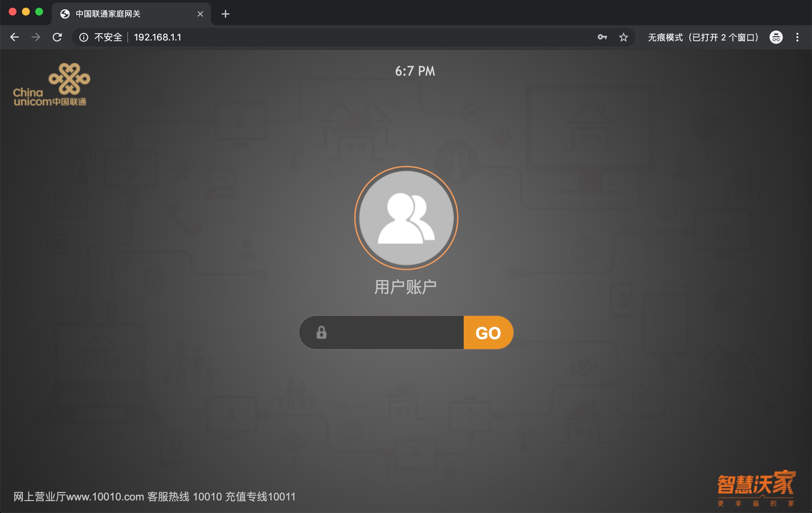Viewport: 812px width, 513px height.
Task: Click the forward navigation arrow
Action: (35, 37)
